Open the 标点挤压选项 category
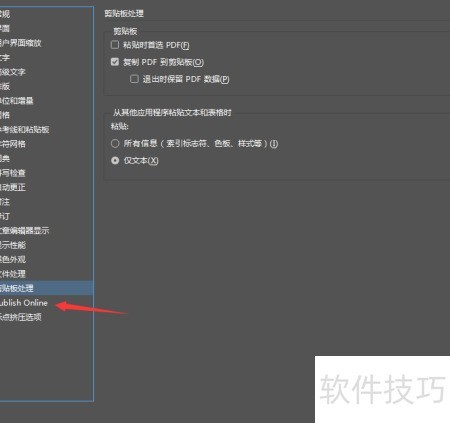Screen dimensions: 450x423 point(46,317)
